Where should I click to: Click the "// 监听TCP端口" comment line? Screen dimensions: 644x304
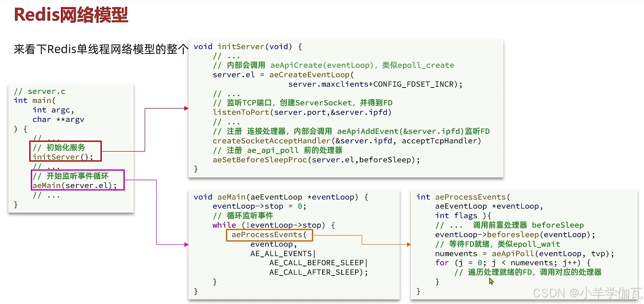(302, 103)
